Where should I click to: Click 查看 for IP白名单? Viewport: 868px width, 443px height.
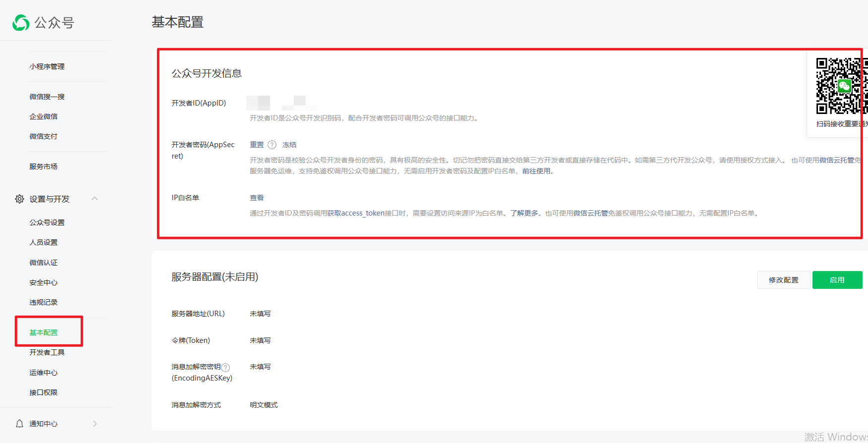[257, 198]
